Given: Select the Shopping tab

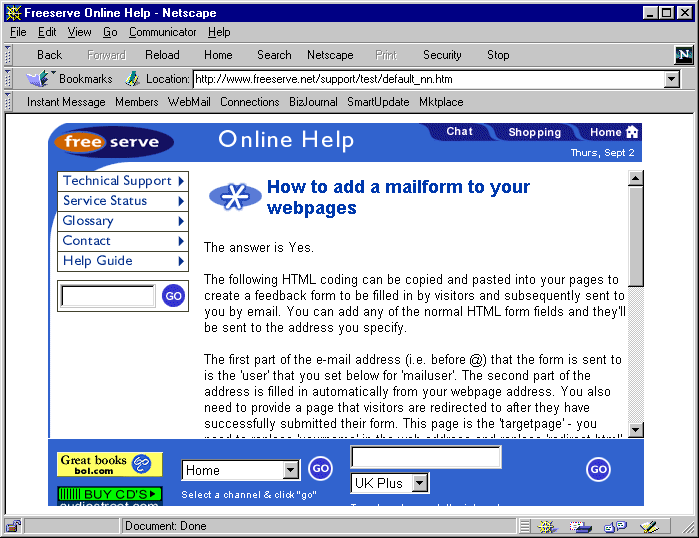Looking at the screenshot, I should [534, 132].
